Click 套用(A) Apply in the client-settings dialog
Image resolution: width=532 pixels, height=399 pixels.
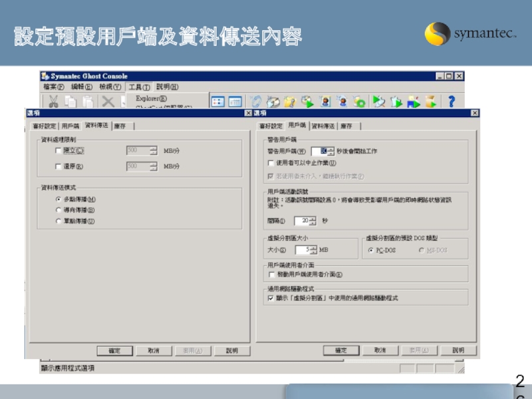pos(420,350)
